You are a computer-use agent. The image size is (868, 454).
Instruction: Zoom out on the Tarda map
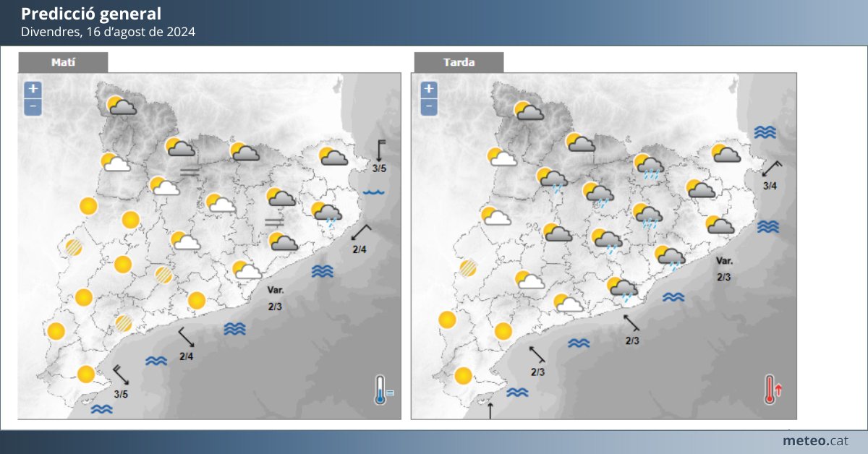coord(428,107)
